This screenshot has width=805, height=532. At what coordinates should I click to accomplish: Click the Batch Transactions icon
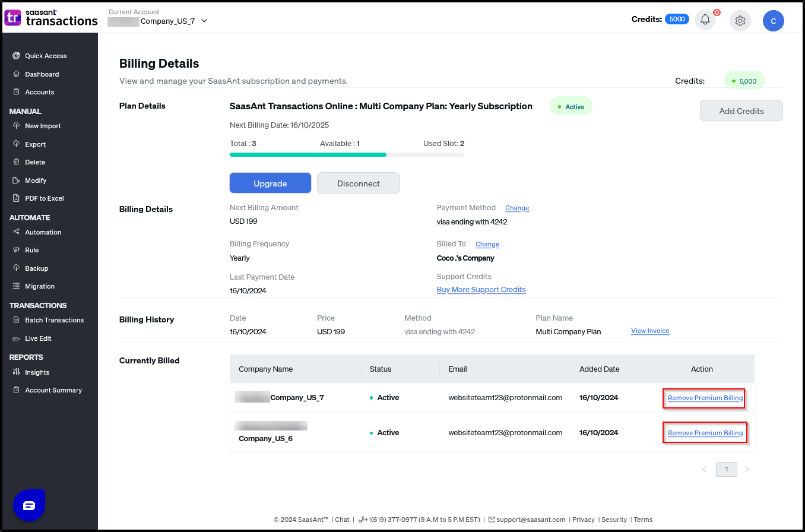pyautogui.click(x=16, y=320)
